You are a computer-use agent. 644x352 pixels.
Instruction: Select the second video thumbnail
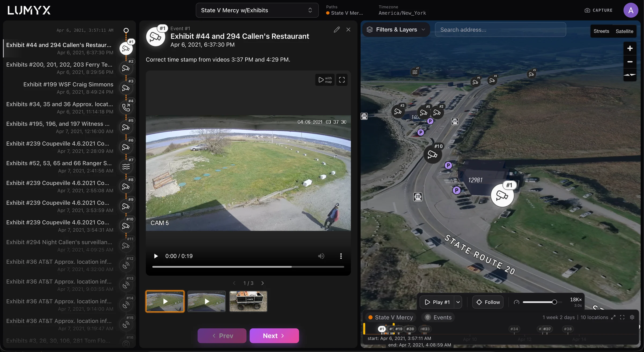tap(207, 301)
